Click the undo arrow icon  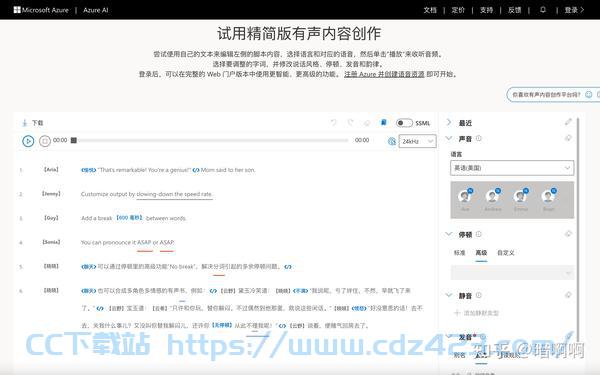(334, 122)
